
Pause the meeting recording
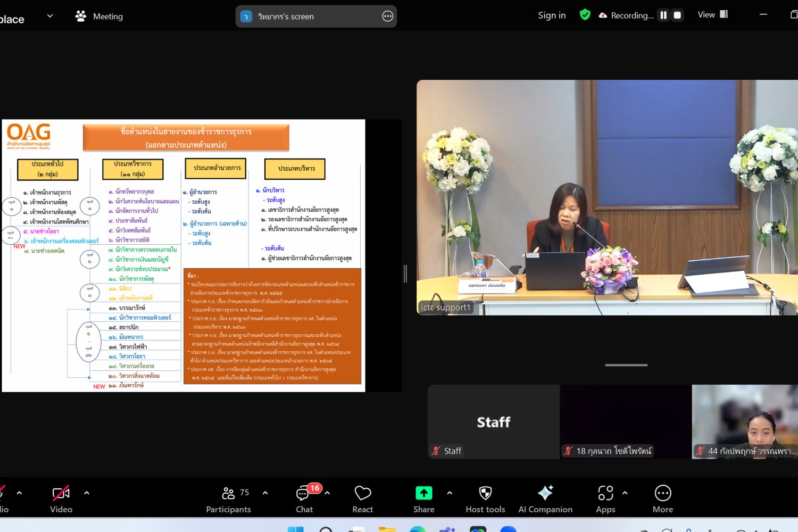663,15
